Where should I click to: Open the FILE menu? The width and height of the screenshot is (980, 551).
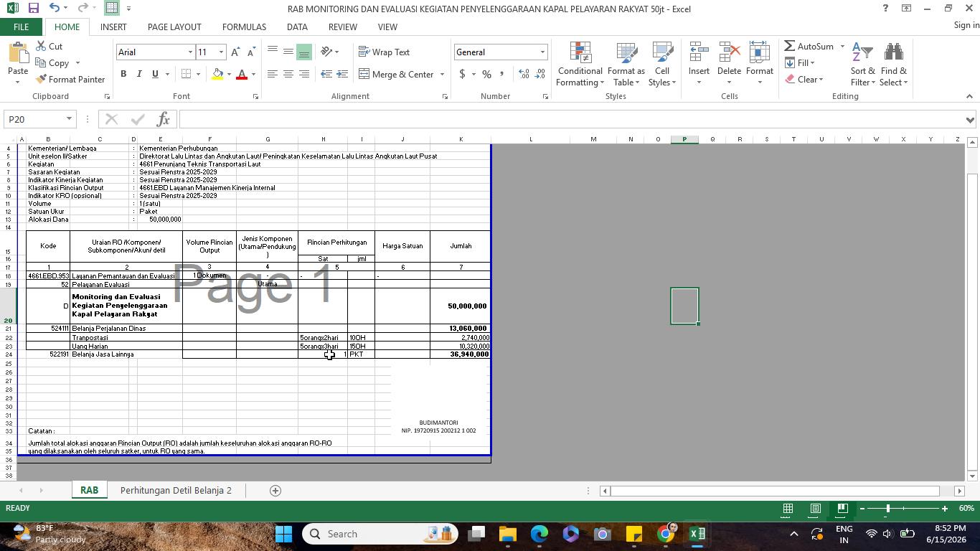coord(21,27)
